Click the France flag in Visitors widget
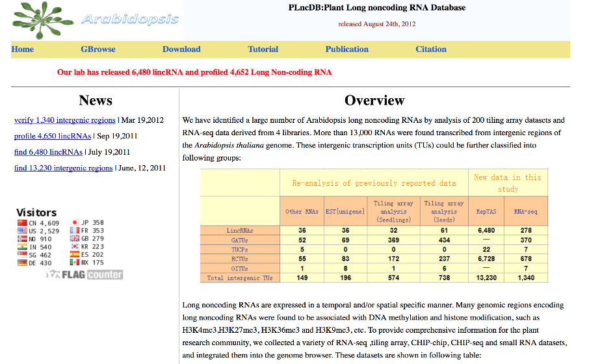613x364 pixels. 75,231
